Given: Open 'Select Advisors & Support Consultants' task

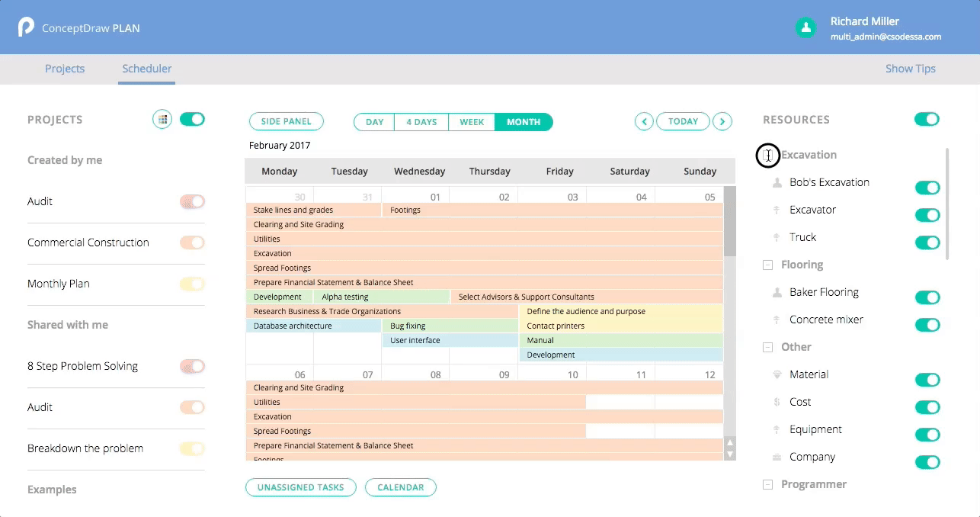Looking at the screenshot, I should click(x=587, y=297).
